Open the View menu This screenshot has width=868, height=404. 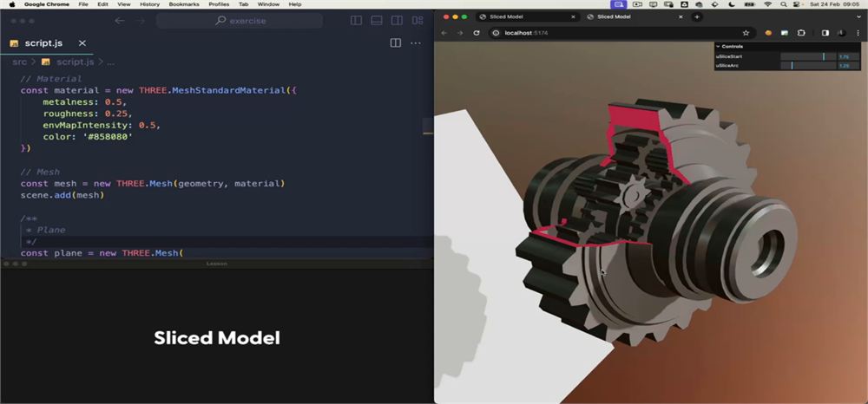(124, 3)
